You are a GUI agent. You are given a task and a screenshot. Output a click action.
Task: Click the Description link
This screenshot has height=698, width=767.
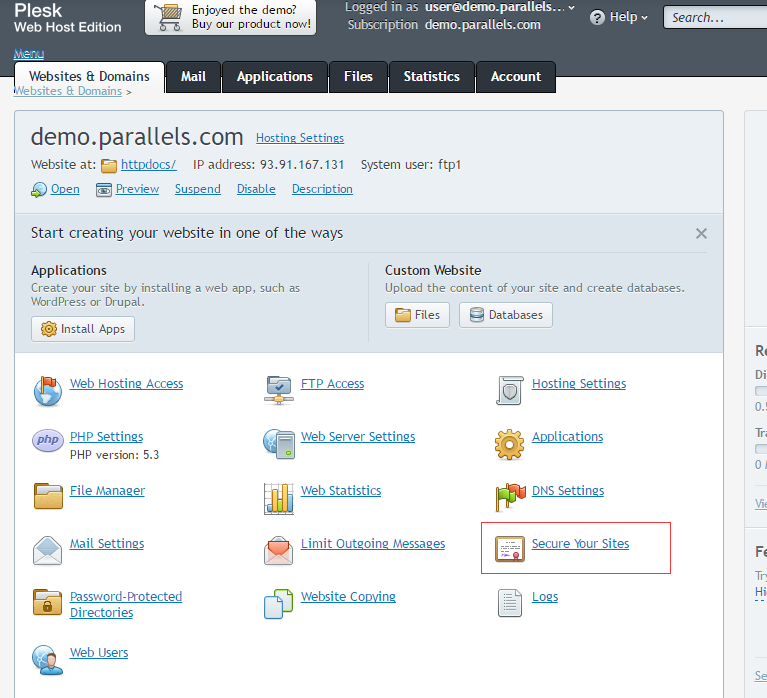[322, 189]
